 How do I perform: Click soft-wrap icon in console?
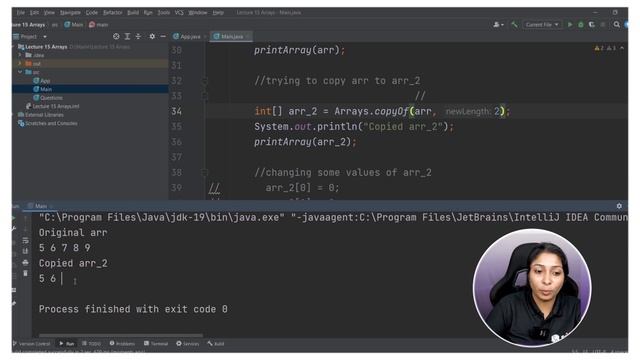pyautogui.click(x=25, y=240)
